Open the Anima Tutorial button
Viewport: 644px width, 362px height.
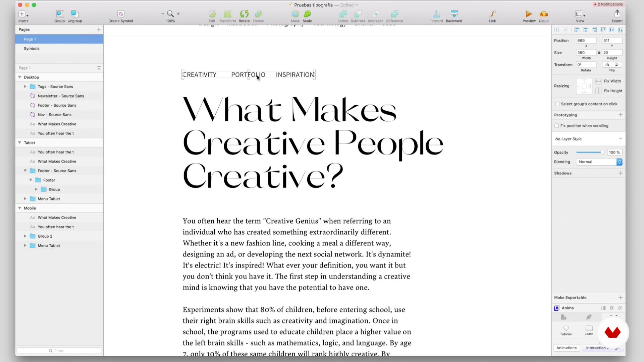[566, 330]
